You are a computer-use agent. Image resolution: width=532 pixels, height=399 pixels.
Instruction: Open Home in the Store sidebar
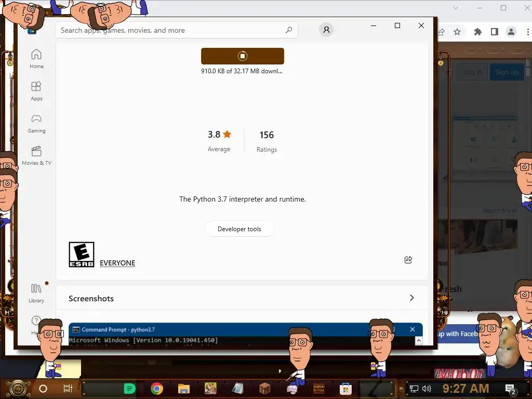pyautogui.click(x=36, y=59)
